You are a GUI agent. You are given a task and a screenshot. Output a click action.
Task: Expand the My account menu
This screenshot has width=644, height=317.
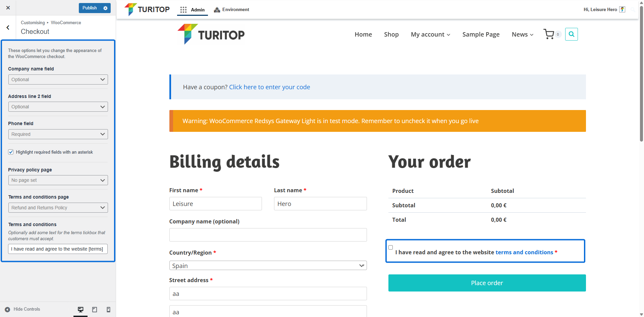(x=430, y=35)
